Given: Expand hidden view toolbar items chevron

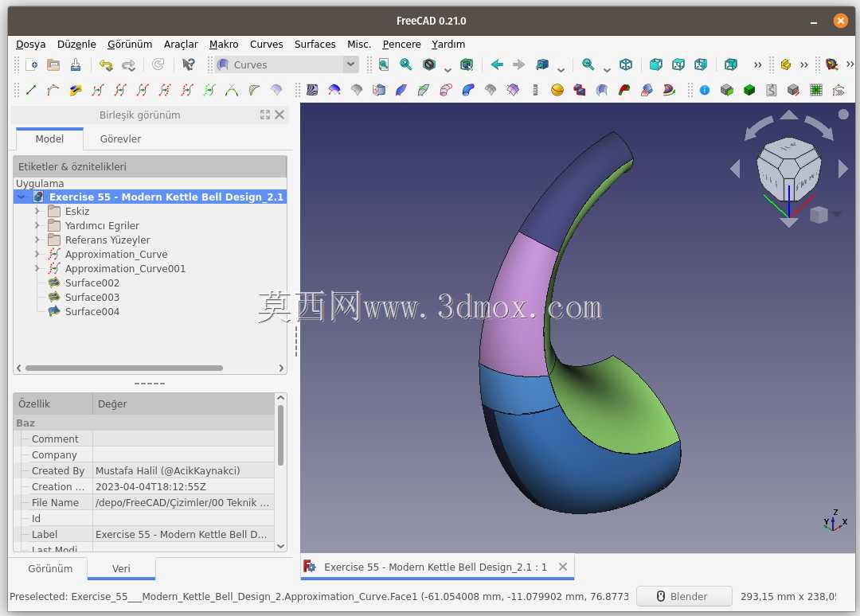Looking at the screenshot, I should coord(757,64).
